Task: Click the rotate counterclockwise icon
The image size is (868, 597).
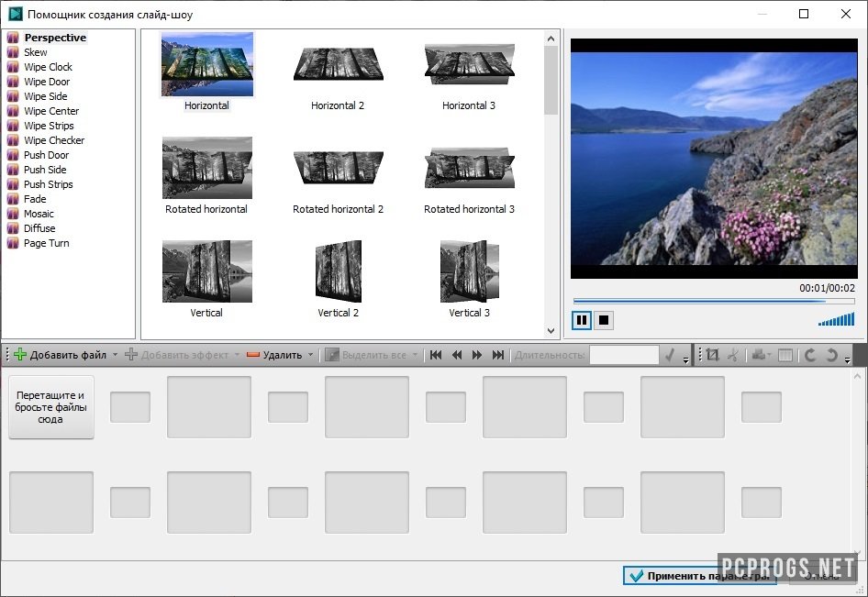Action: (x=831, y=355)
